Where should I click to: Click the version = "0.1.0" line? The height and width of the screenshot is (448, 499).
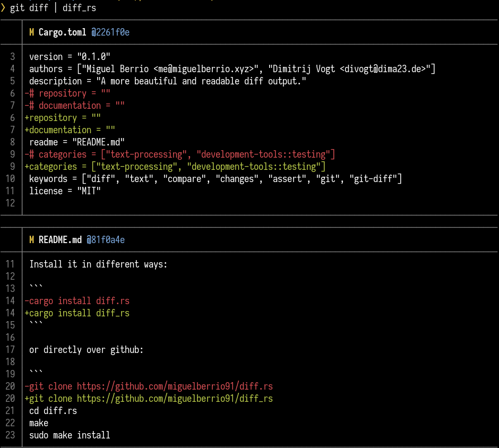click(70, 57)
